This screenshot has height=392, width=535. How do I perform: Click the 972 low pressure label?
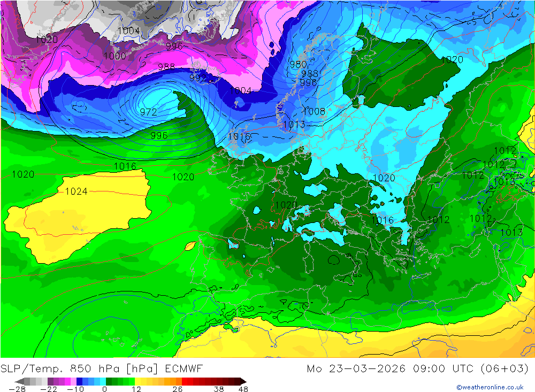pos(148,112)
